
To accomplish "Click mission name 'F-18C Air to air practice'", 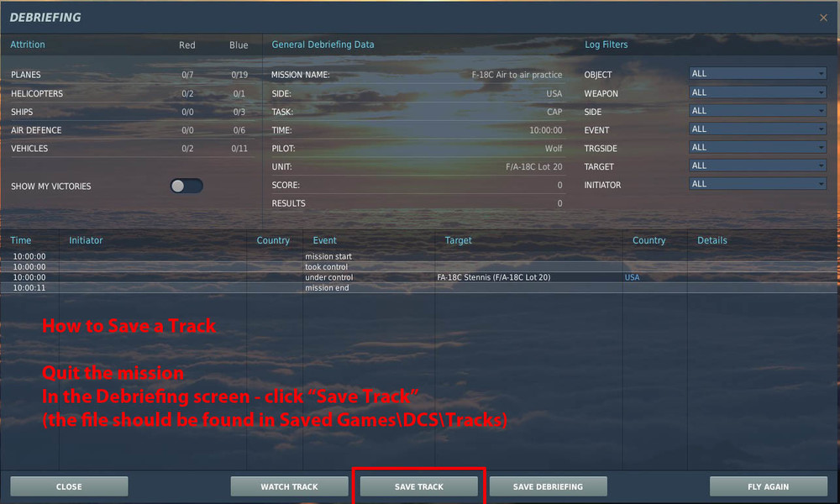I will click(x=517, y=75).
